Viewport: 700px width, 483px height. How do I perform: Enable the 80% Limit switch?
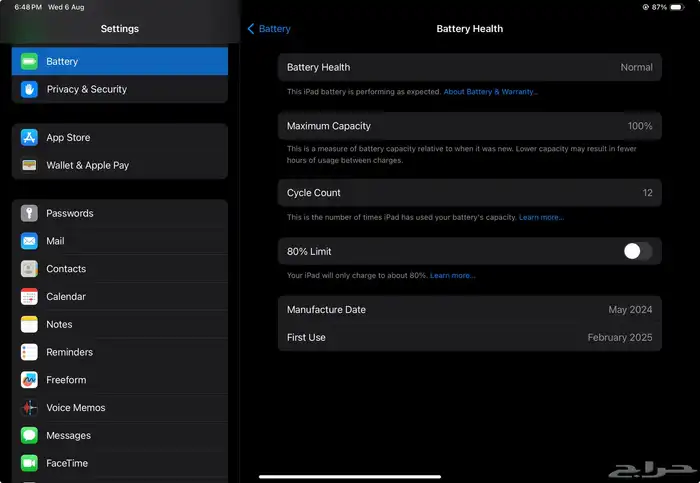point(638,251)
